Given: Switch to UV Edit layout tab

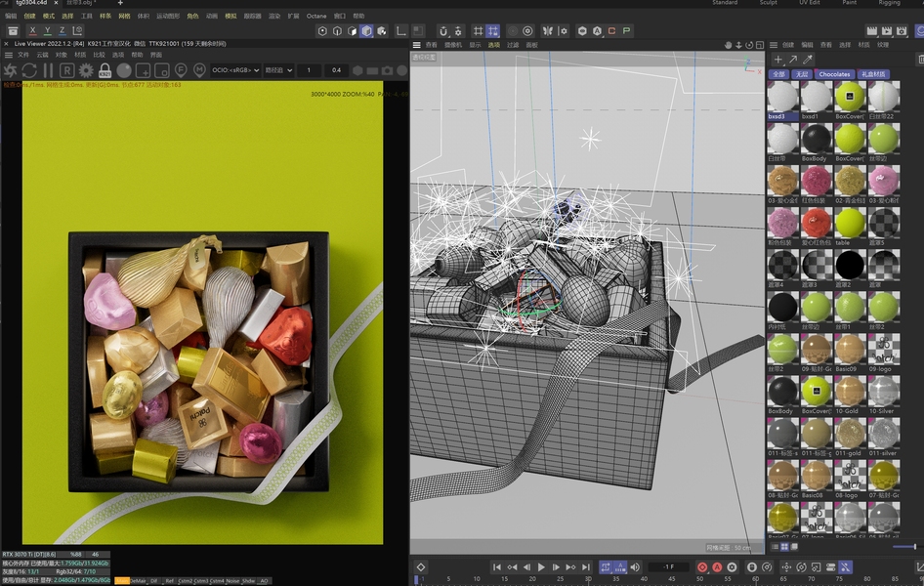Looking at the screenshot, I should [x=809, y=3].
